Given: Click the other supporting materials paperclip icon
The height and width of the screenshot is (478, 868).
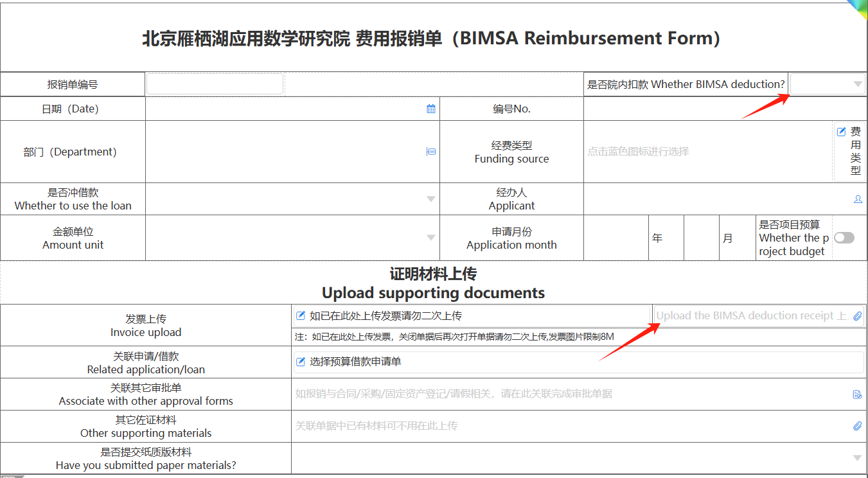Looking at the screenshot, I should 857,426.
